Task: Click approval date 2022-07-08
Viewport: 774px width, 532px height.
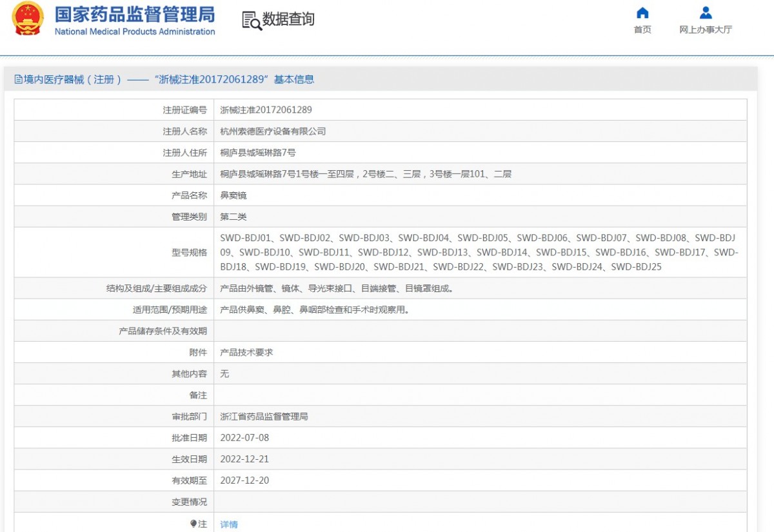Action: pyautogui.click(x=244, y=438)
